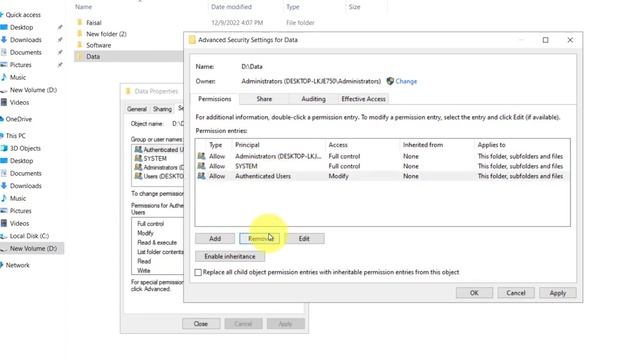Click the New folder (2) folder icon

click(80, 34)
